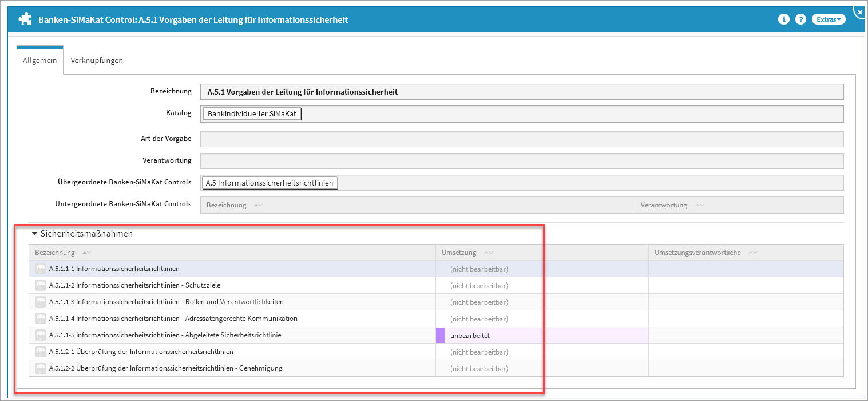Screen dimensions: 868x401
Task: Collapse the Sicherheitsmaßnahmen section
Action: [35, 234]
